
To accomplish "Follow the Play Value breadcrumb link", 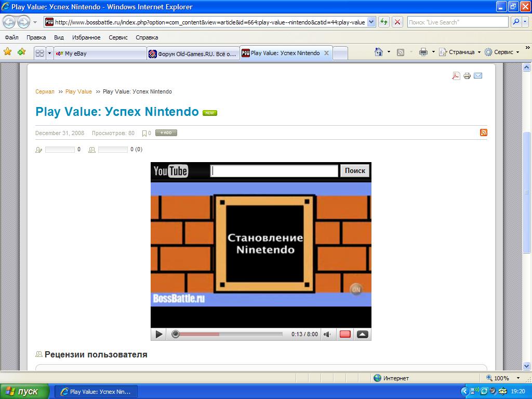I will (x=78, y=91).
